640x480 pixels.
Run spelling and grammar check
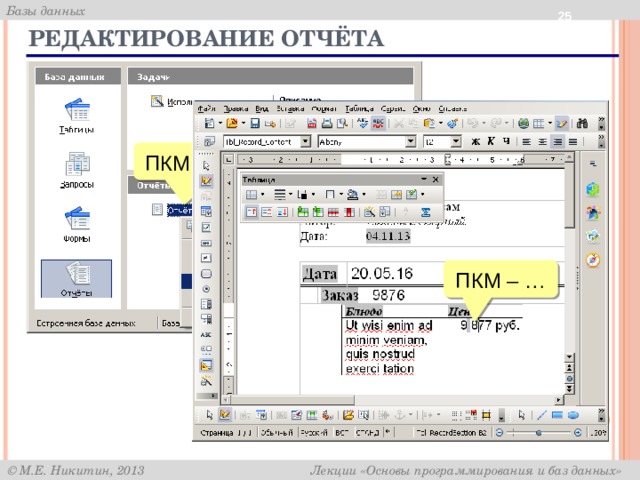click(x=362, y=123)
